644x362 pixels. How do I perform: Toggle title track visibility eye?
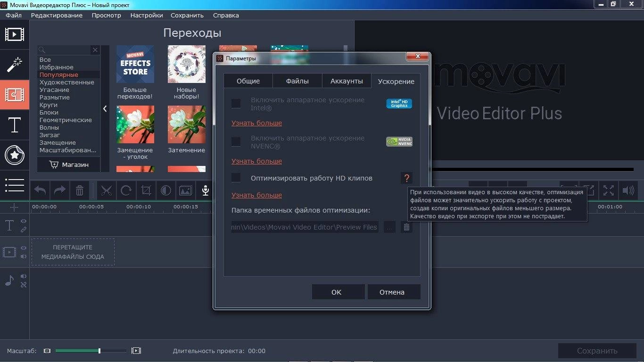pyautogui.click(x=24, y=221)
